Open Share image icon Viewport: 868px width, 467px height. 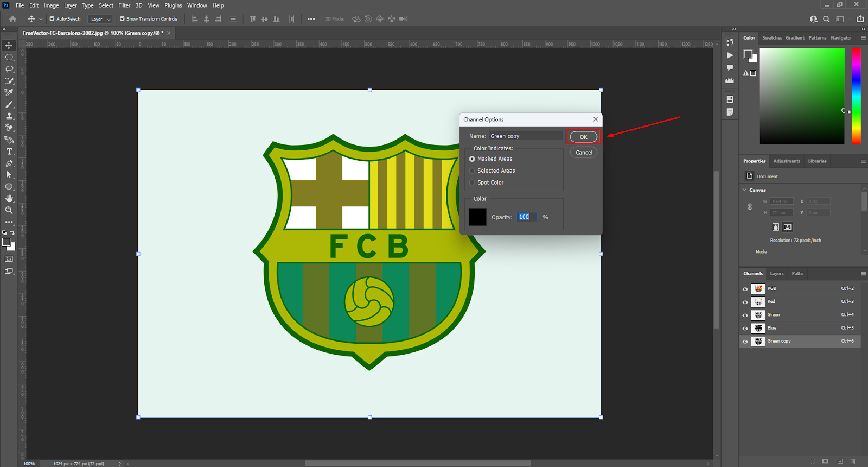860,19
